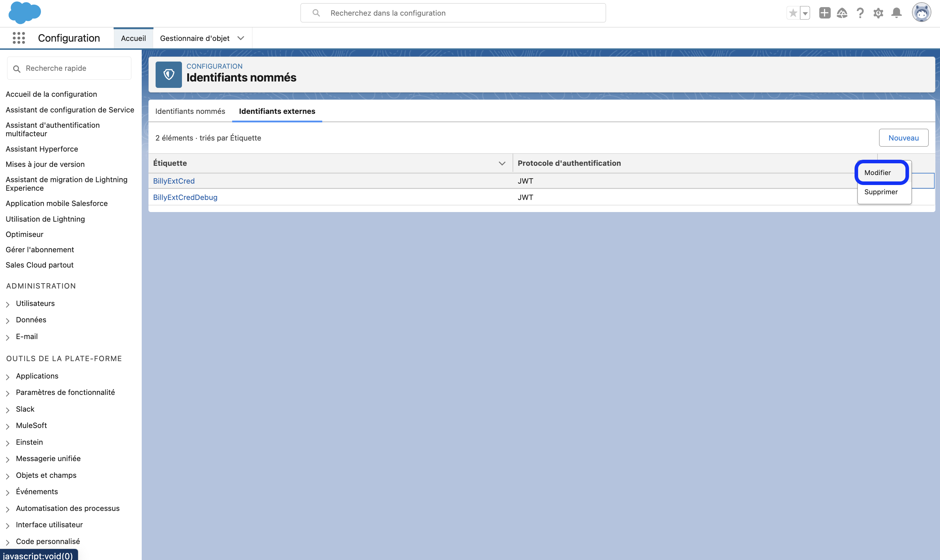Image resolution: width=940 pixels, height=560 pixels.
Task: Open Assistant de configuration de Service
Action: [70, 110]
